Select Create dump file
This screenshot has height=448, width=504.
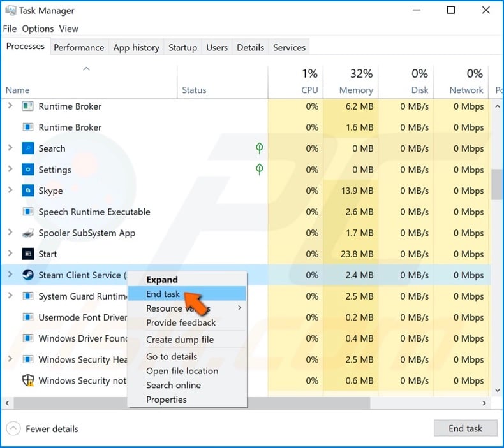pos(187,340)
